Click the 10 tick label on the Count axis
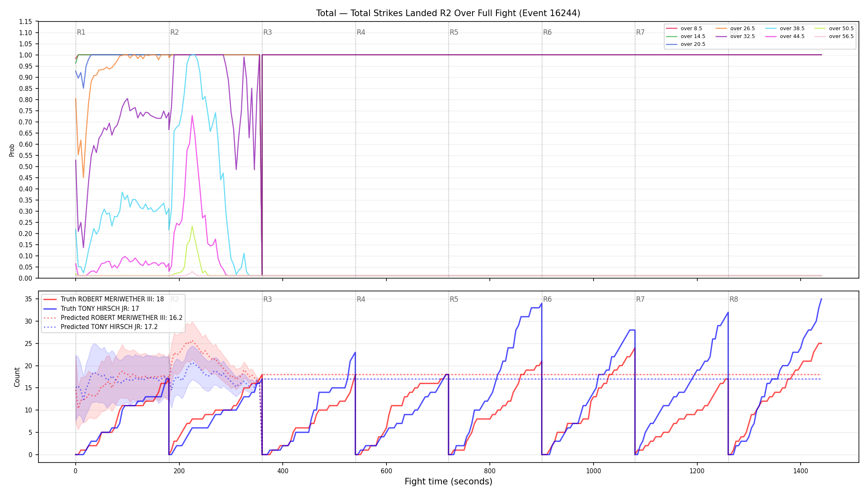 (29, 410)
